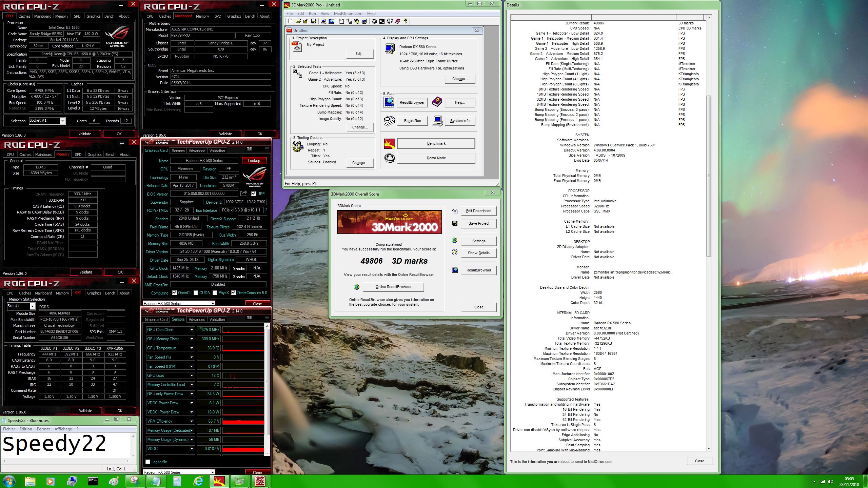The image size is (868, 488).
Task: Click Lookup button in GPU-Z
Action: click(254, 161)
